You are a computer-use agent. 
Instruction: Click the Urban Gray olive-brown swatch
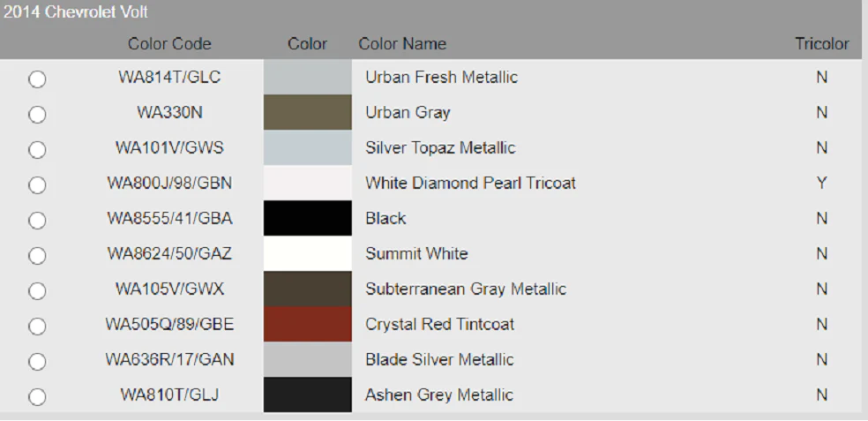[307, 112]
